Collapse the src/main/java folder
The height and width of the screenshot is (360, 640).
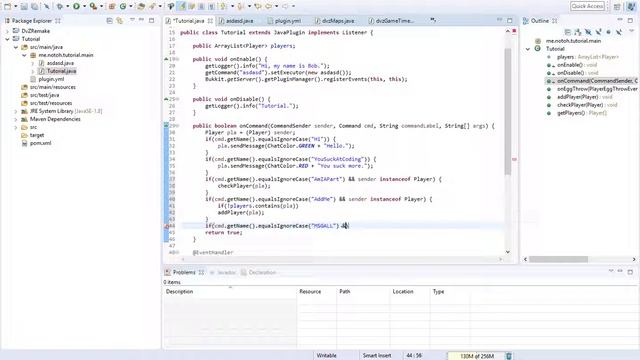16,47
